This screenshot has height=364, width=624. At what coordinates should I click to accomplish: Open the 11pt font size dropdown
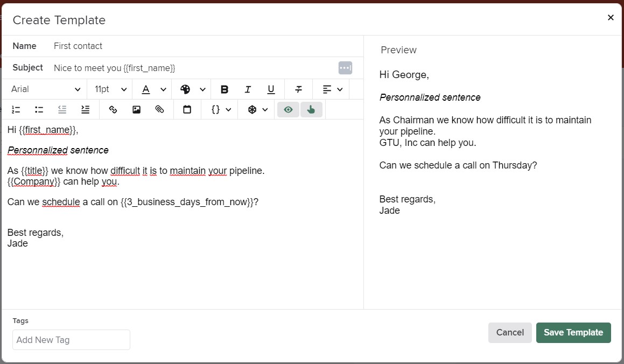[110, 89]
